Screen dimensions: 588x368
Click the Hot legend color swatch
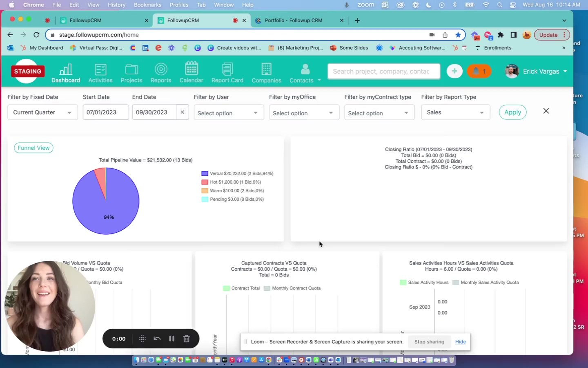tap(205, 182)
